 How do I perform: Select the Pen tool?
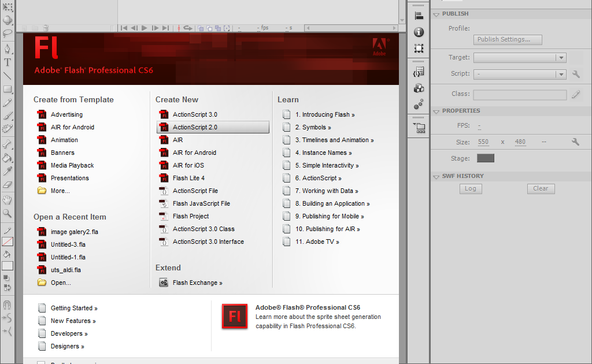(x=7, y=49)
